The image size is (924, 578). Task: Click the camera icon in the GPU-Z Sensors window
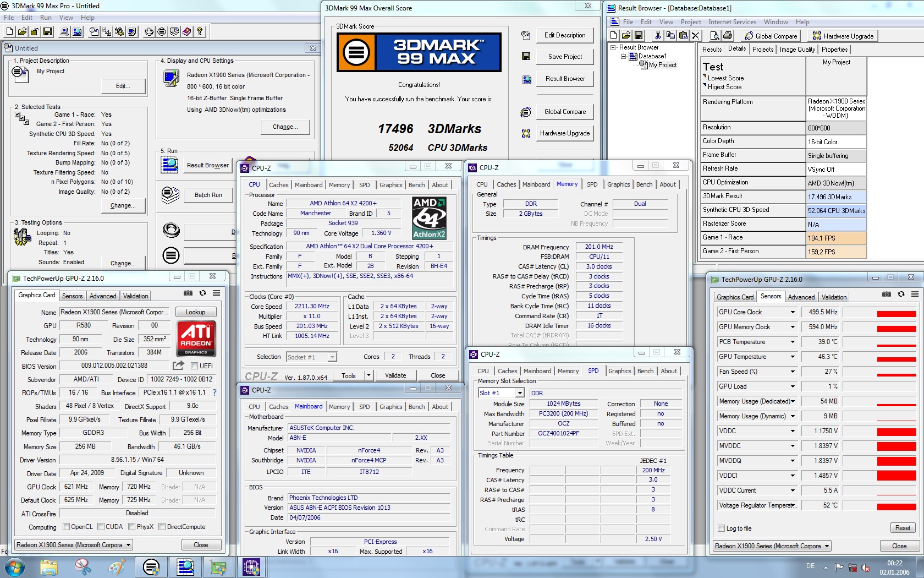pos(887,294)
